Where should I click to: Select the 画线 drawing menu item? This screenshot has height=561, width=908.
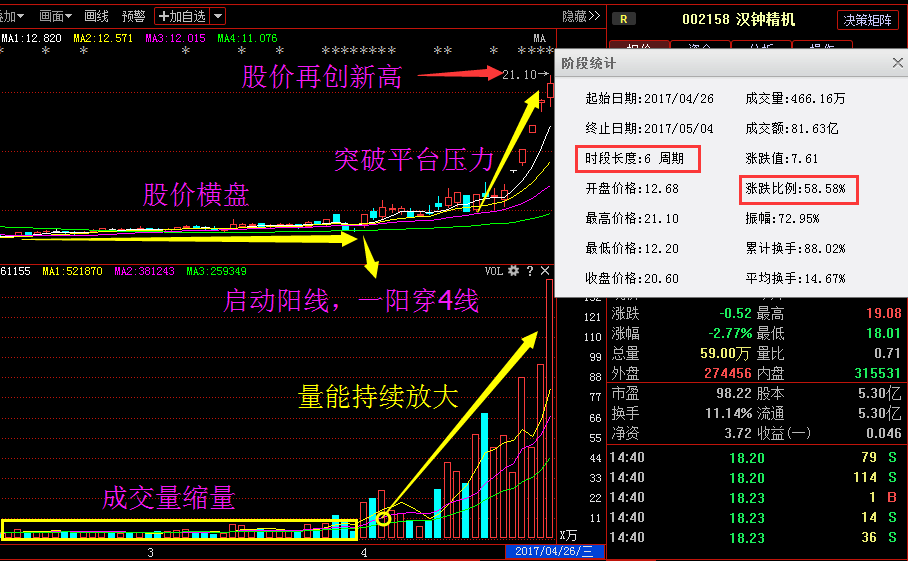coord(96,16)
